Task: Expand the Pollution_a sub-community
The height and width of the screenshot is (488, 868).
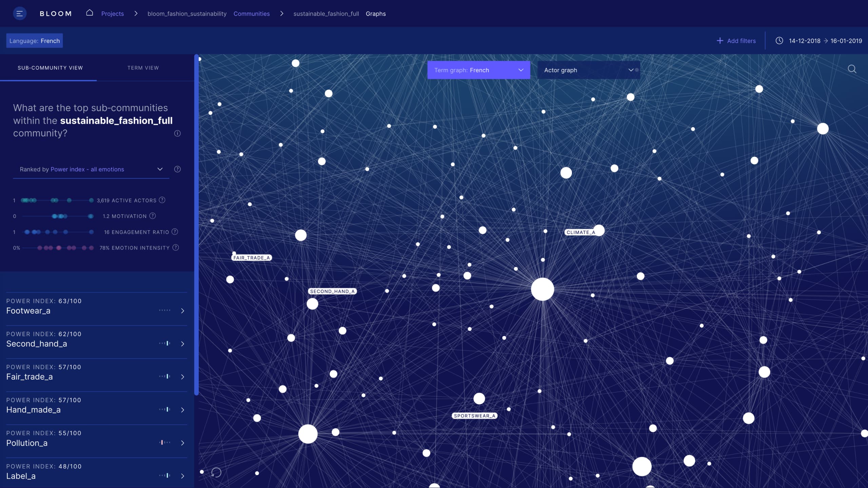Action: point(182,443)
